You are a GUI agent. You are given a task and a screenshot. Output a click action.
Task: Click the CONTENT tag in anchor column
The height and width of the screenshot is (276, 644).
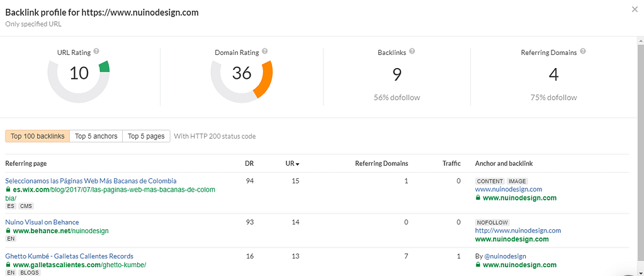[490, 181]
